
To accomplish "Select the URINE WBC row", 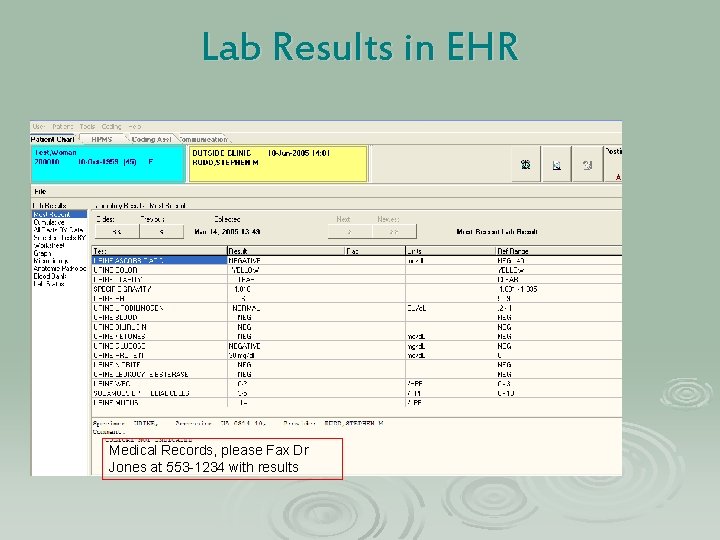I will coord(357,384).
